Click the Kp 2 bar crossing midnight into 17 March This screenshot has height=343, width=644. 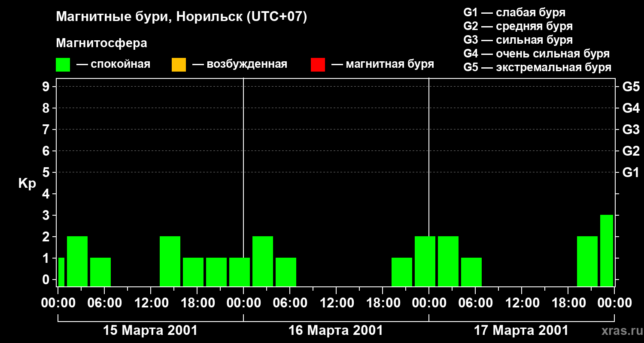425,261
